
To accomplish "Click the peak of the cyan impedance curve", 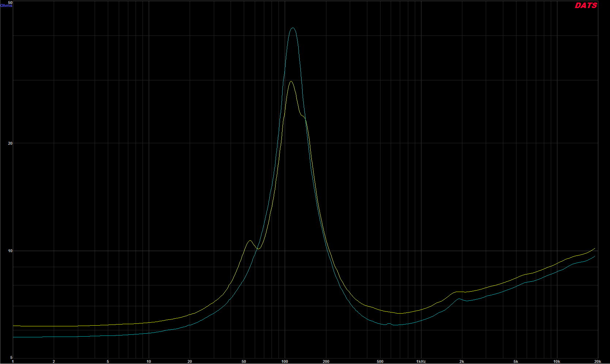I will tap(292, 28).
